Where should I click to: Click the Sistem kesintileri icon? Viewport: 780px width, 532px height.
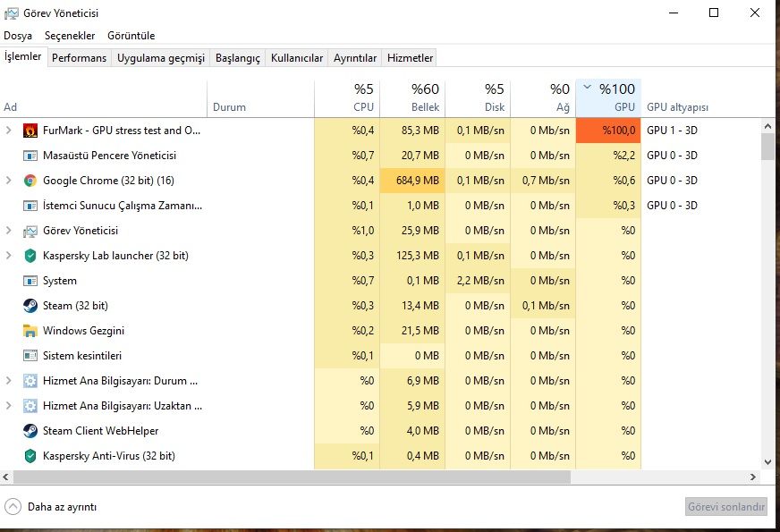(x=30, y=356)
